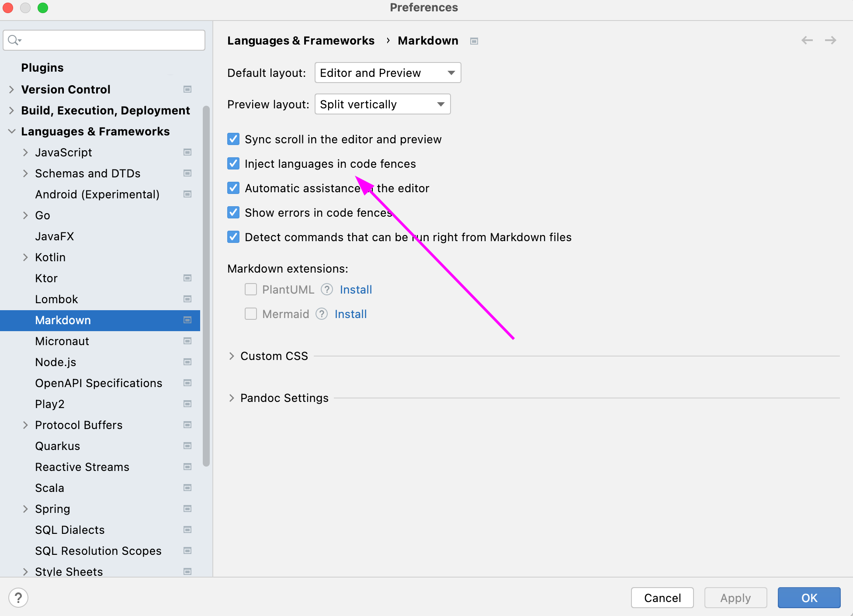
Task: Click the project-level icon beside Node.js
Action: click(187, 362)
